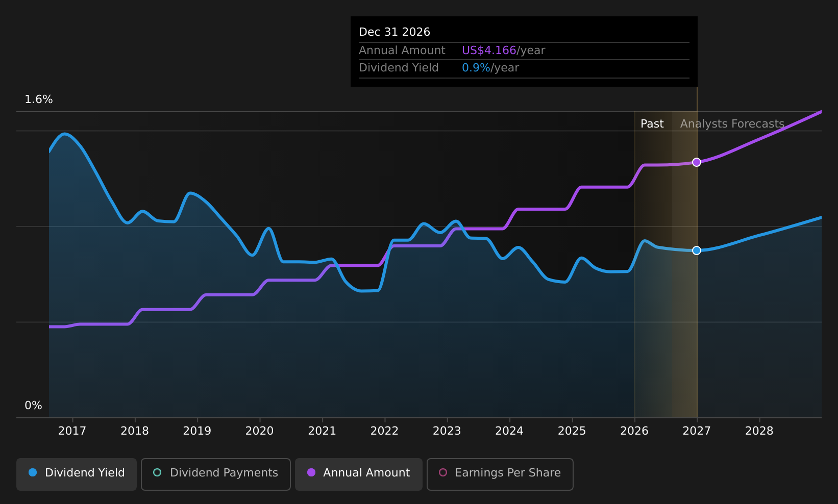Click the 0% y-axis label
The height and width of the screenshot is (504, 838).
pyautogui.click(x=33, y=406)
